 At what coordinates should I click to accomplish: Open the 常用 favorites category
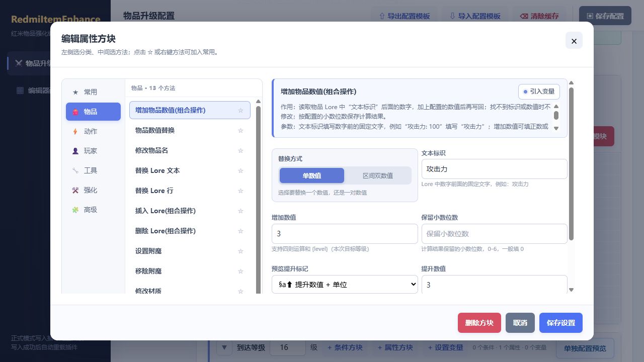[93, 92]
